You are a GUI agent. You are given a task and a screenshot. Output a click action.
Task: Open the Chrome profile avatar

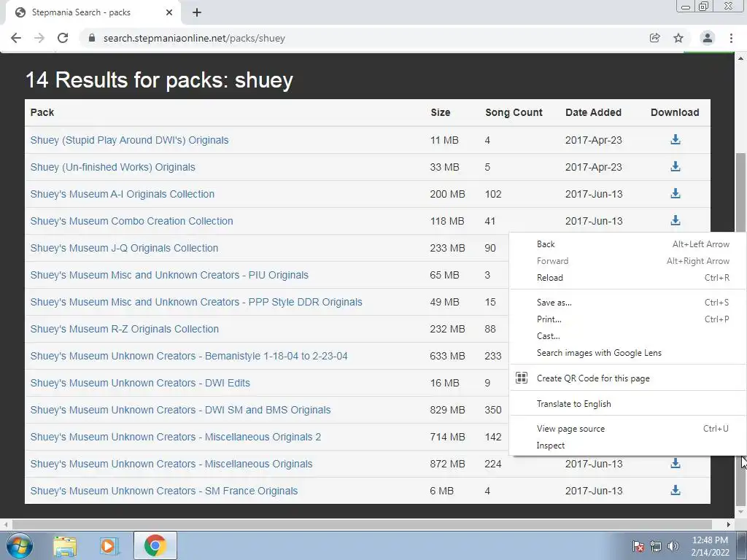click(708, 38)
